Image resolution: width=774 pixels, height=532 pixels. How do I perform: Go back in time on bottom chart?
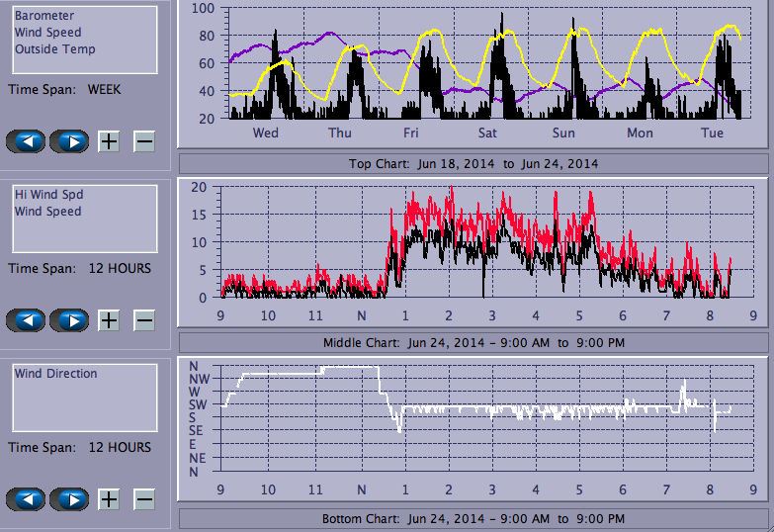tap(26, 499)
